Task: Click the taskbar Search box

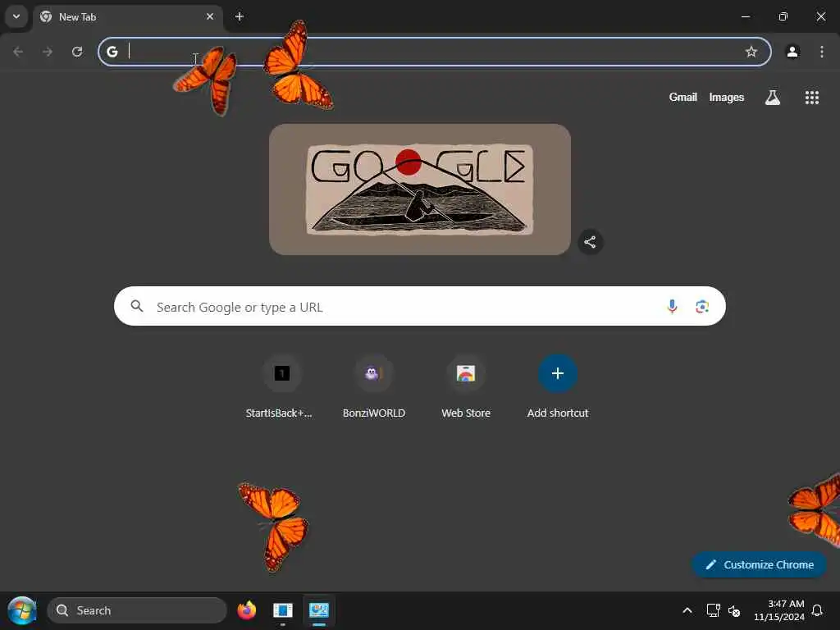Action: 137,610
